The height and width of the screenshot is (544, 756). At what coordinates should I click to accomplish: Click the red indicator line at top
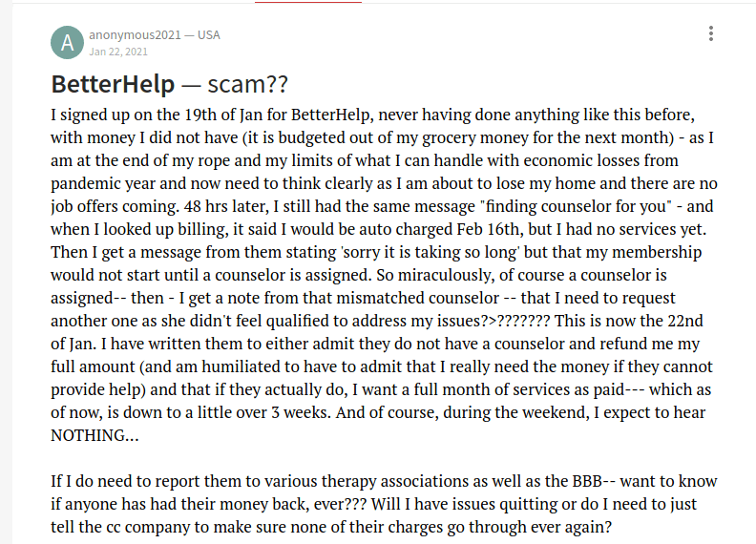tap(308, 2)
